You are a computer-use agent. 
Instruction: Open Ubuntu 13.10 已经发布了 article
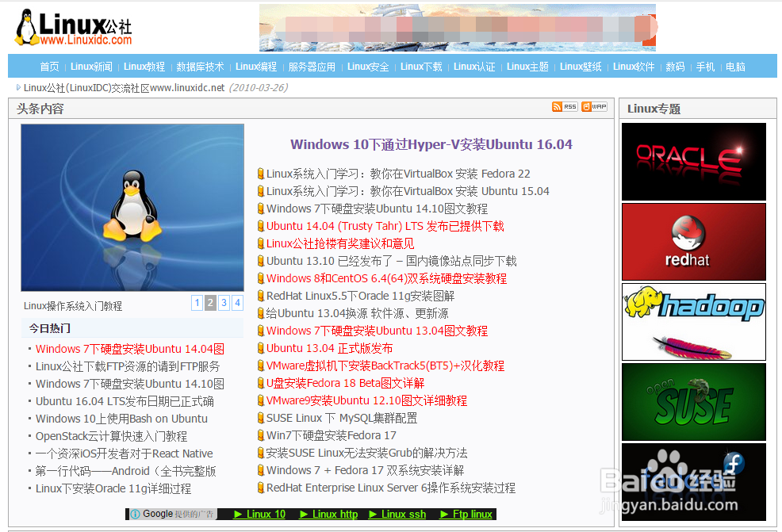tap(392, 261)
